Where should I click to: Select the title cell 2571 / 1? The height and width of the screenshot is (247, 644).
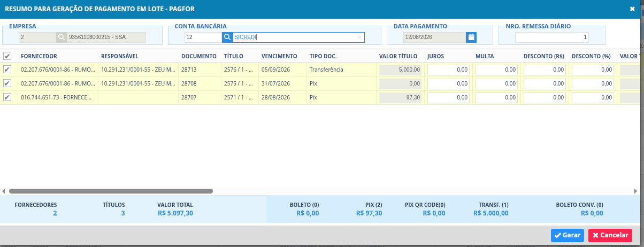point(240,97)
